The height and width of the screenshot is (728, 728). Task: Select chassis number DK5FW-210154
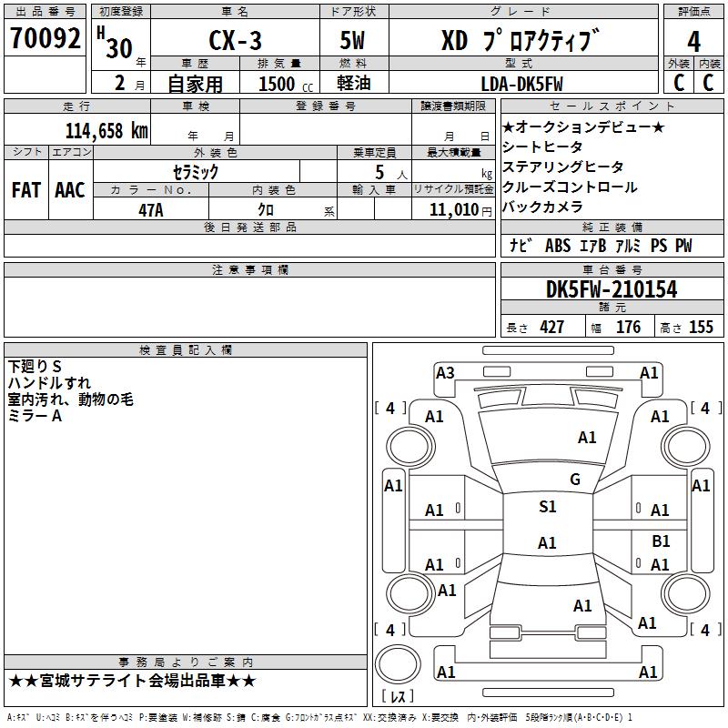tap(612, 289)
